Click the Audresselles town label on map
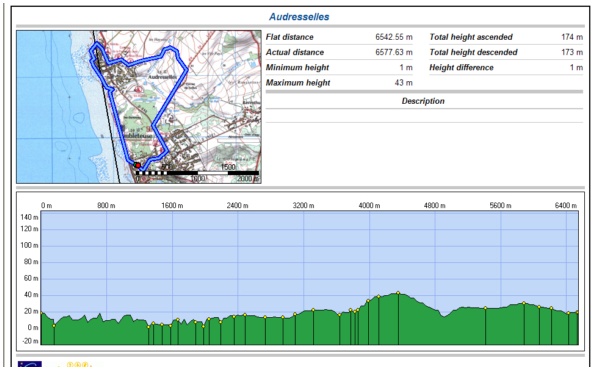Image resolution: width=606 pixels, height=370 pixels. (162, 77)
